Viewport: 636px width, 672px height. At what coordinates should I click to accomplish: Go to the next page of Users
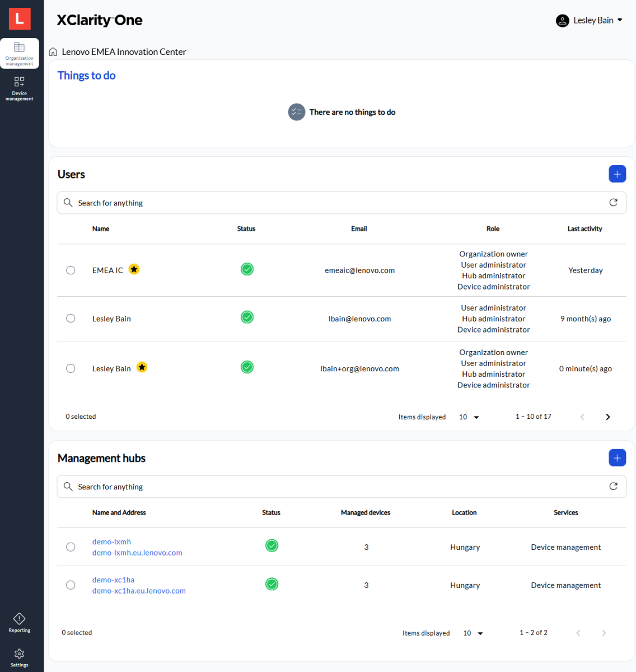[x=608, y=417]
